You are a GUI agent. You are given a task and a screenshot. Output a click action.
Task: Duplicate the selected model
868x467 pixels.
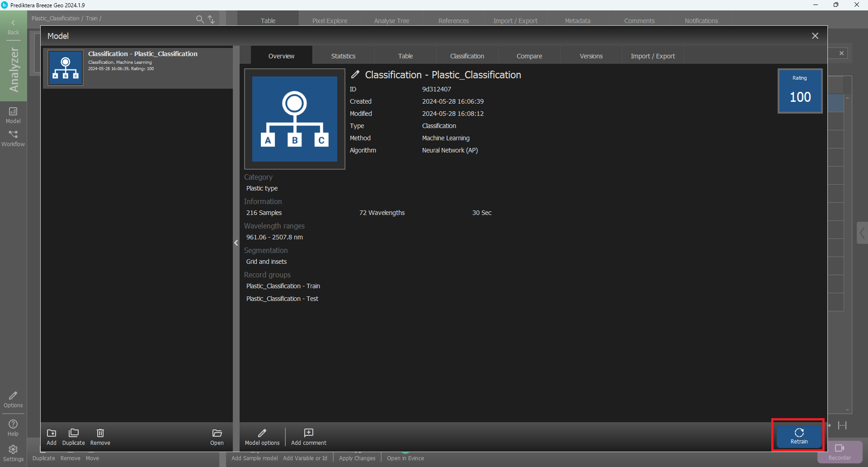click(x=73, y=437)
